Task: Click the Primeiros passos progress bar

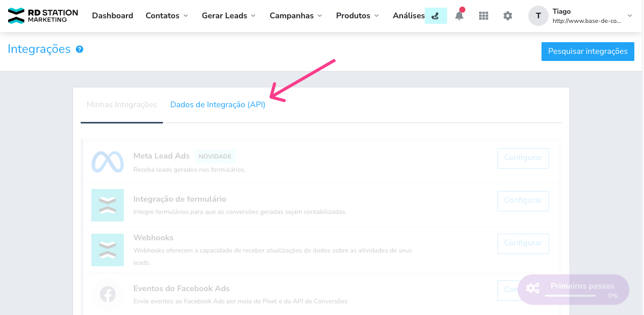Action: [x=570, y=295]
